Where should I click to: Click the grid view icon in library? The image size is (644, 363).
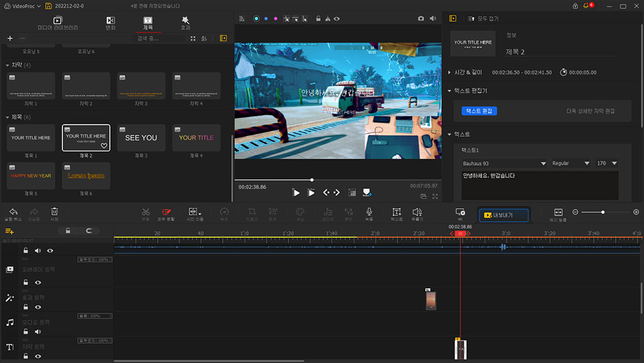coord(193,38)
